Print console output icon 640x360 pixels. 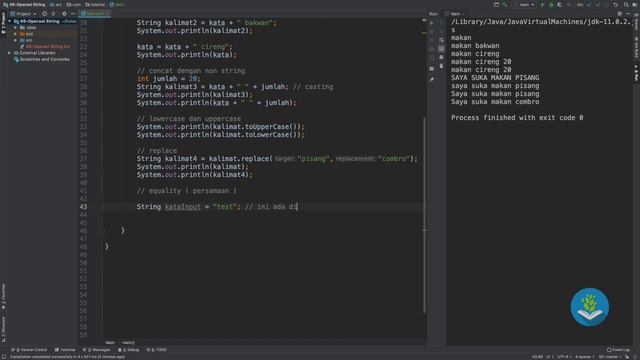tap(441, 57)
